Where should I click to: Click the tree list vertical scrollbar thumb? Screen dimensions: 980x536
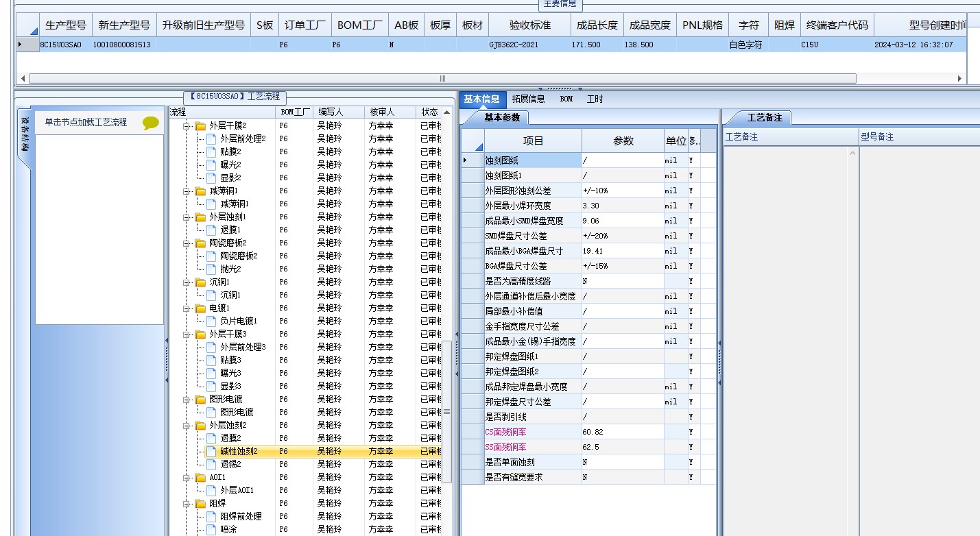pos(446,411)
